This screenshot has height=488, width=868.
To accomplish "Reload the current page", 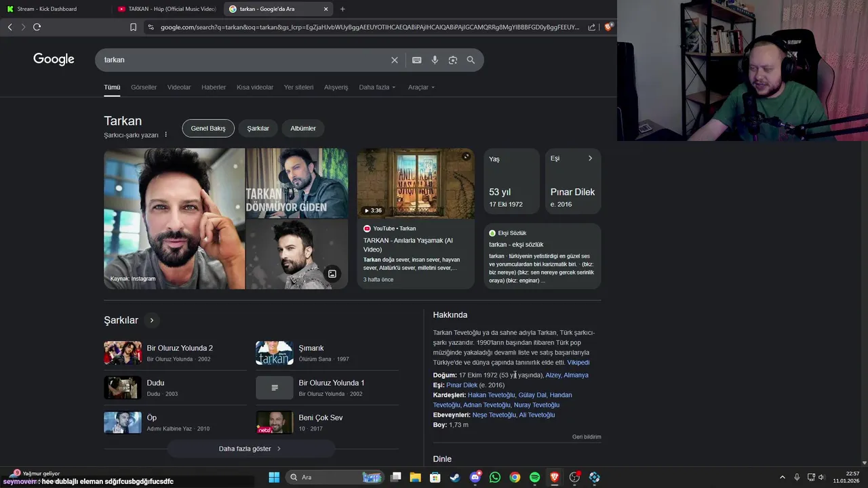I will pos(37,27).
